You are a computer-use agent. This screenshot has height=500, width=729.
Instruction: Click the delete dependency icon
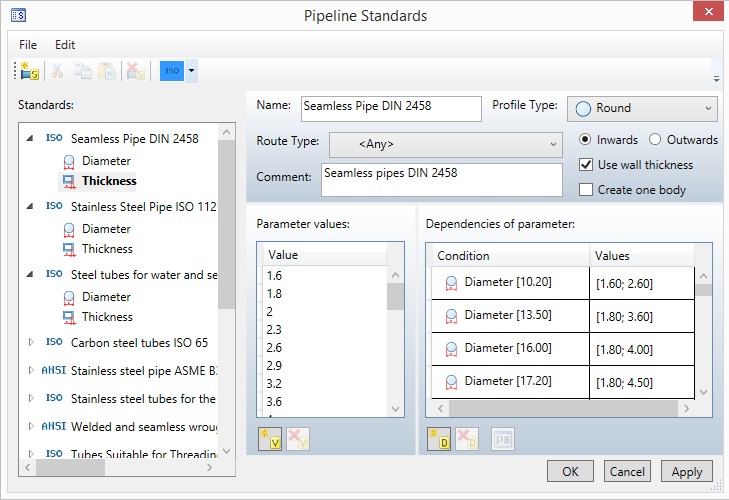[x=467, y=439]
